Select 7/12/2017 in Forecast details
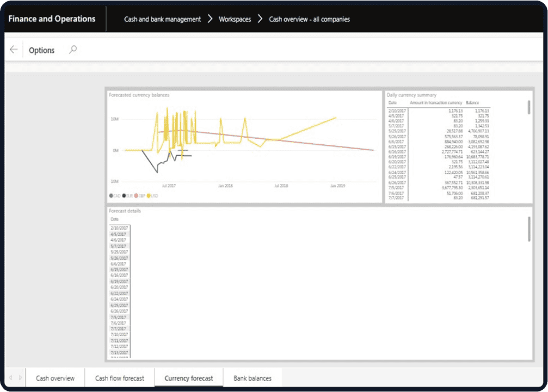The image size is (548, 392). (x=119, y=347)
